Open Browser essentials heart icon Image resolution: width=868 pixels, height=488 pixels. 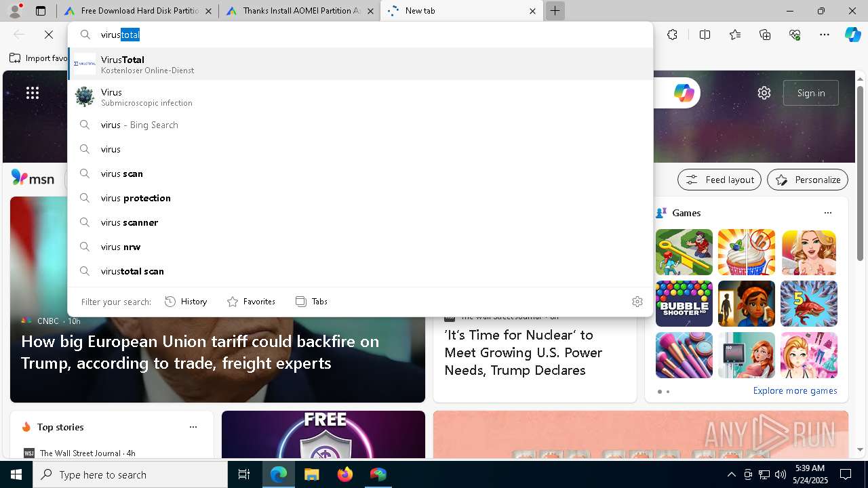[795, 35]
